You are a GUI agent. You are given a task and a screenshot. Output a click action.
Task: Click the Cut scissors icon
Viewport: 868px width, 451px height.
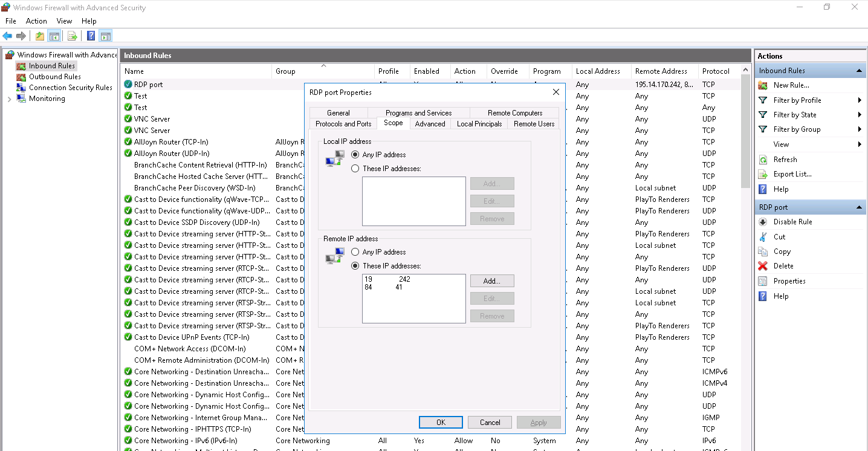pos(763,237)
